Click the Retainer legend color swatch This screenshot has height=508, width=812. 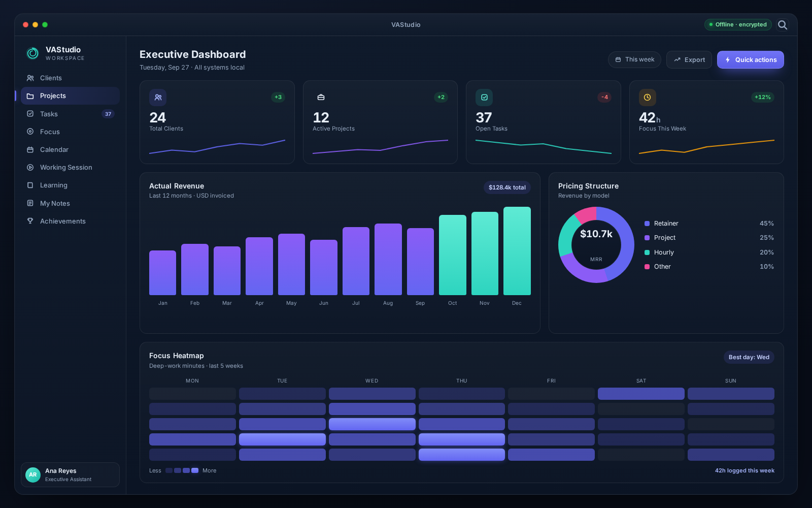pyautogui.click(x=647, y=224)
